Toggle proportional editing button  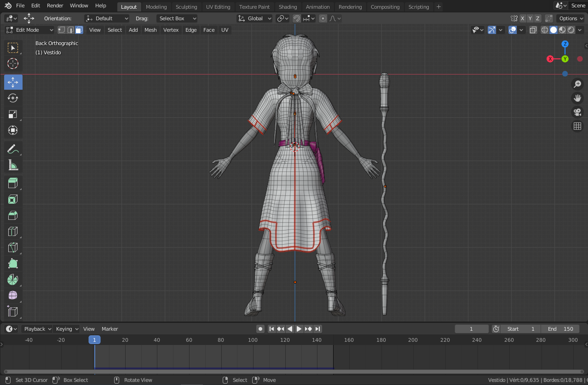tap(323, 18)
